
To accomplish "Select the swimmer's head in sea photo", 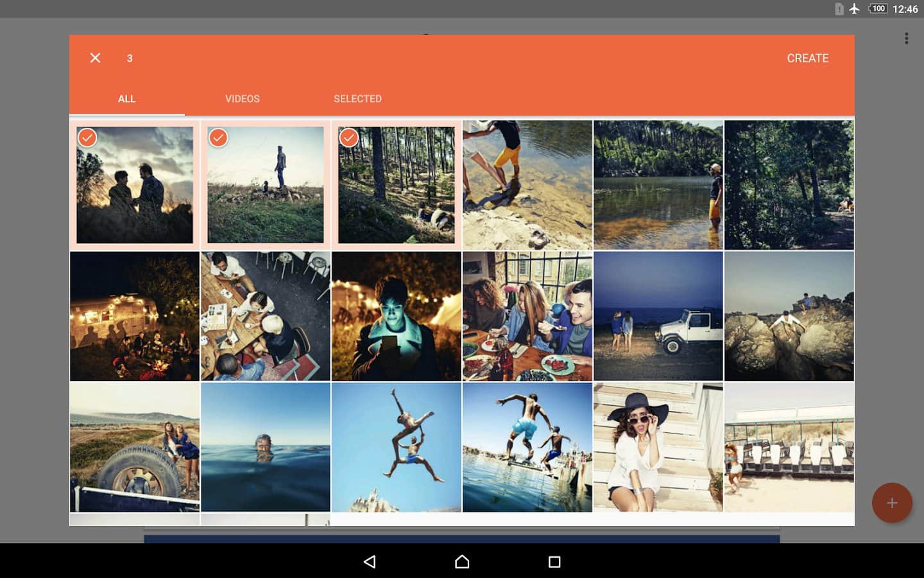I will pos(266,447).
